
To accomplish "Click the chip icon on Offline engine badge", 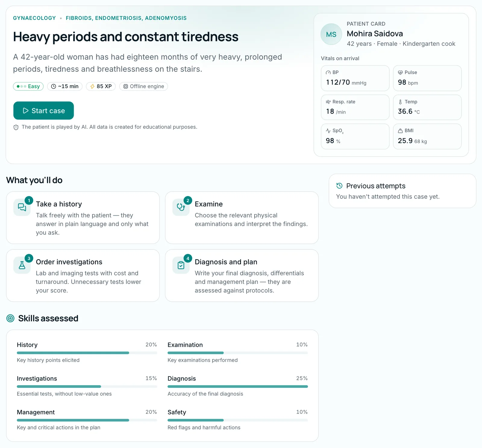I will (126, 86).
